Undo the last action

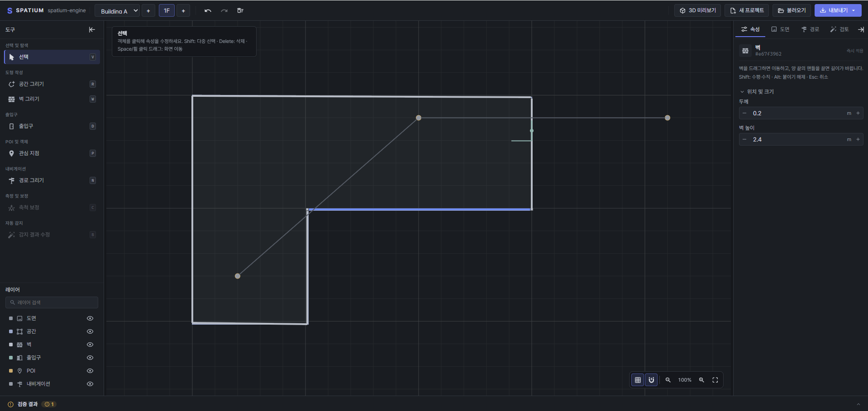tap(208, 11)
